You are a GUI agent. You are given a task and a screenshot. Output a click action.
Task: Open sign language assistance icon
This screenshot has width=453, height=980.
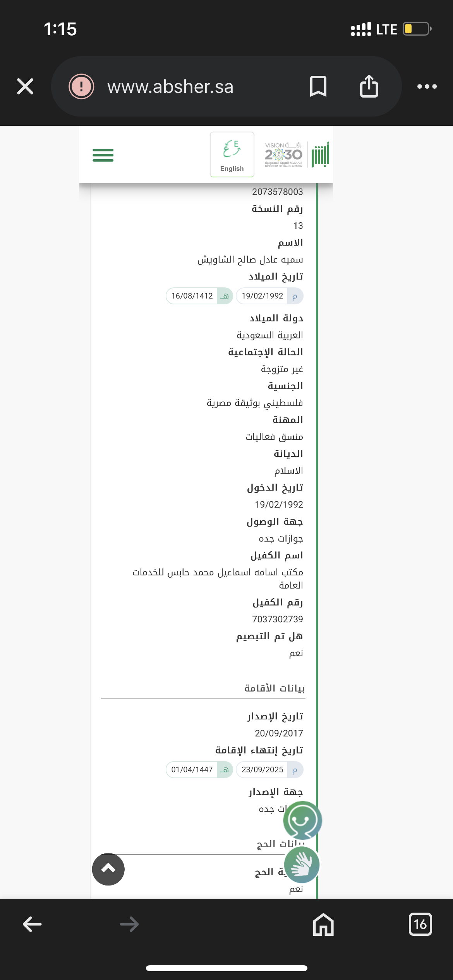click(302, 864)
